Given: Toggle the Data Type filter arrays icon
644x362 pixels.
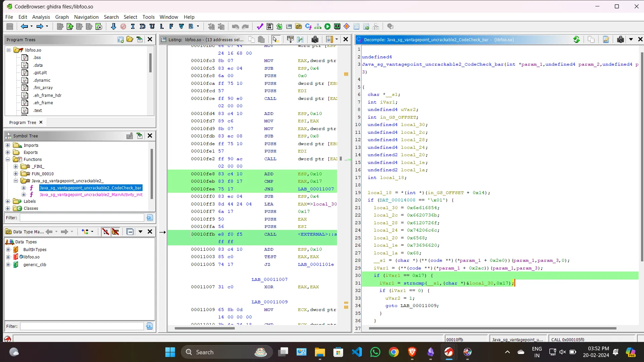Looking at the screenshot, I should [106, 232].
